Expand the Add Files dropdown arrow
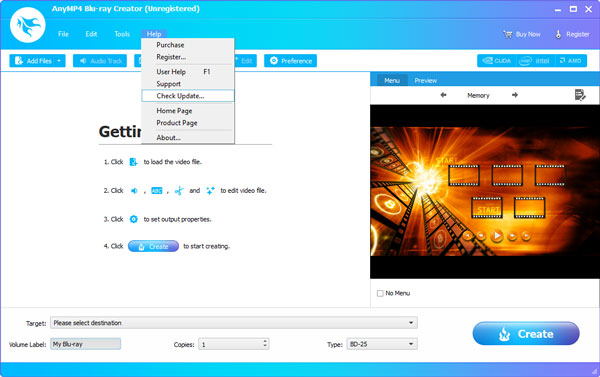 (59, 61)
